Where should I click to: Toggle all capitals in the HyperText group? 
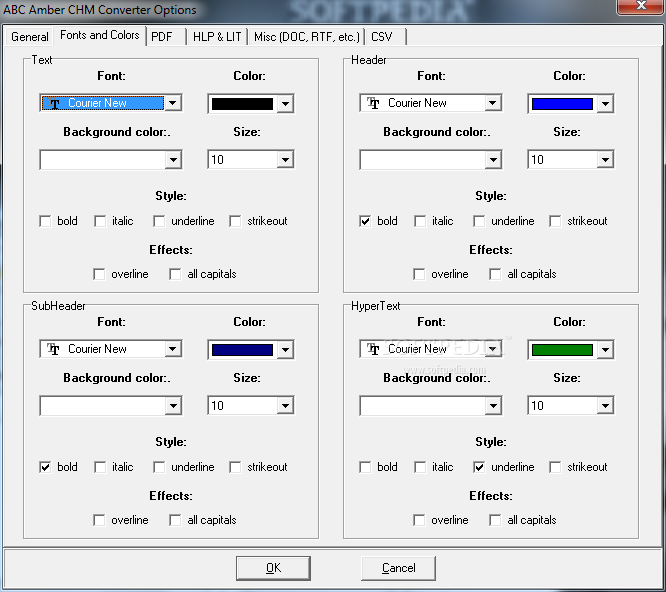pos(495,520)
